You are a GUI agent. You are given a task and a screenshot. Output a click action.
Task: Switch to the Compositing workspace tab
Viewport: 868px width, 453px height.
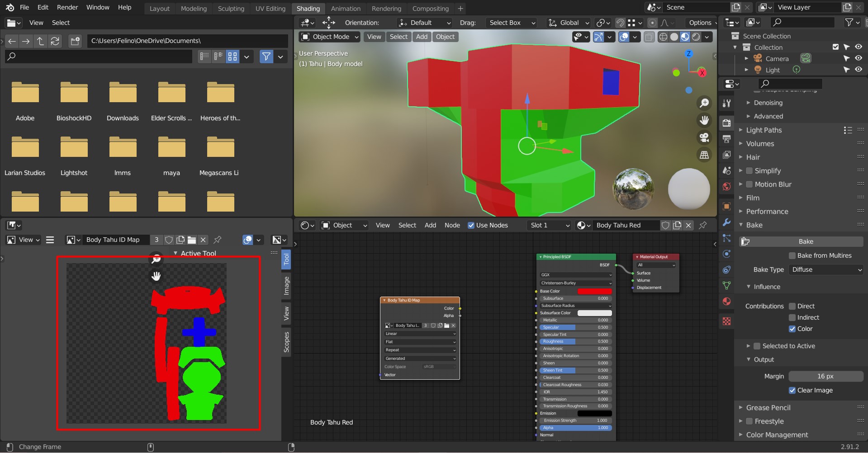(x=431, y=8)
